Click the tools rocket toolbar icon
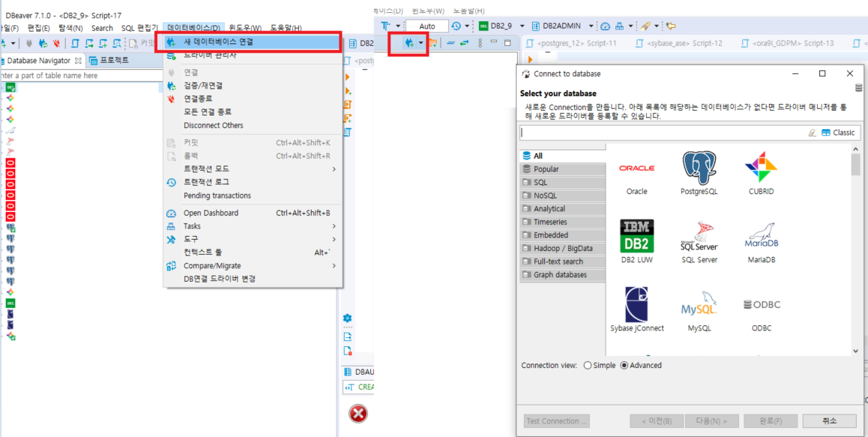 pos(645,26)
